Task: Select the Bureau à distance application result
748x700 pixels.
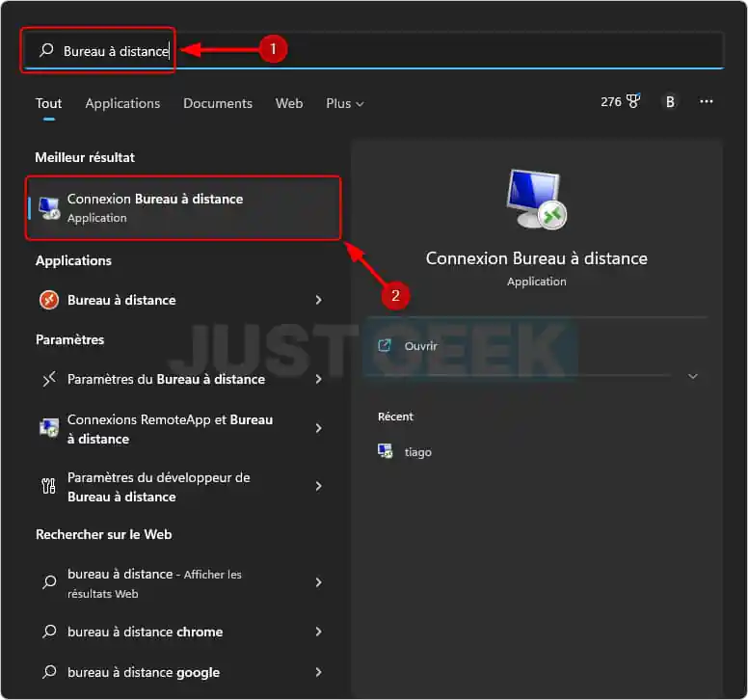Action: (x=181, y=300)
